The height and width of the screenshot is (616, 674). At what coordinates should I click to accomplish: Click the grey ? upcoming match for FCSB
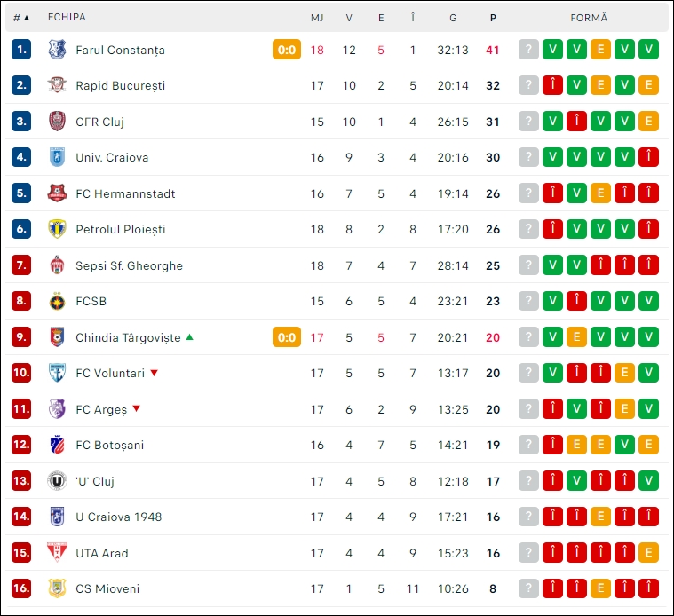coord(528,301)
